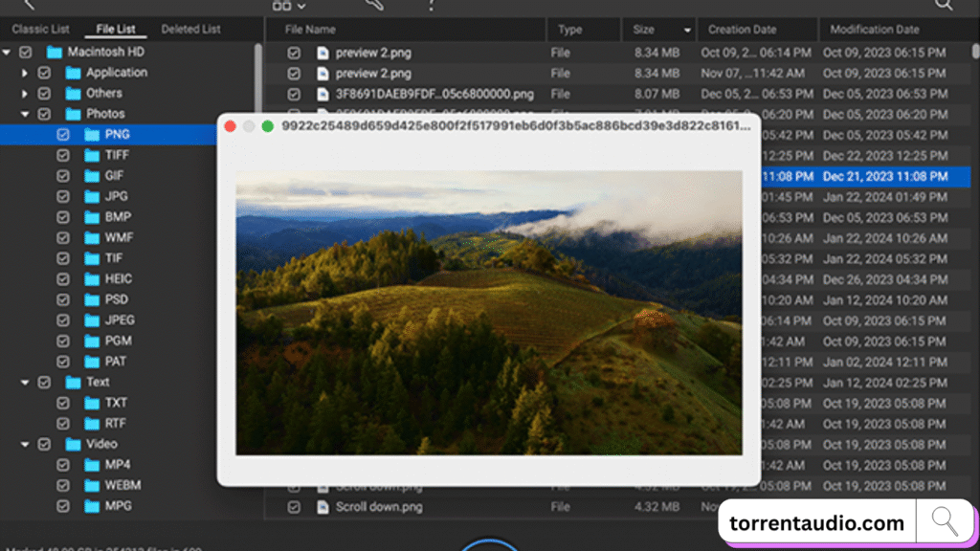Toggle the JPG folder checkbox

click(63, 197)
